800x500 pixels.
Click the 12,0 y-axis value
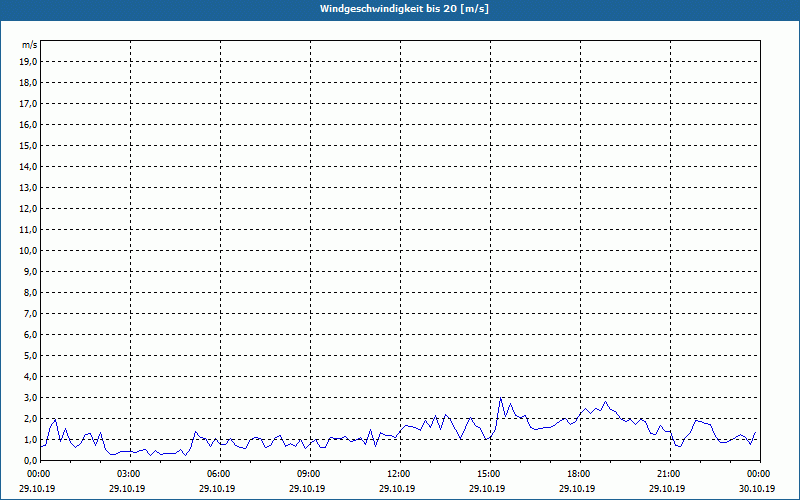[x=28, y=209]
